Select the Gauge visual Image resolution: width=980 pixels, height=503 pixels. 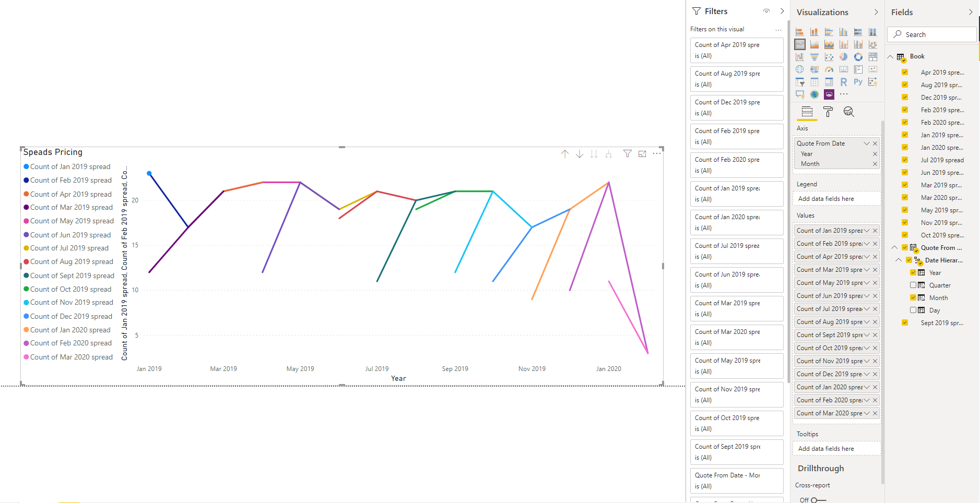829,69
